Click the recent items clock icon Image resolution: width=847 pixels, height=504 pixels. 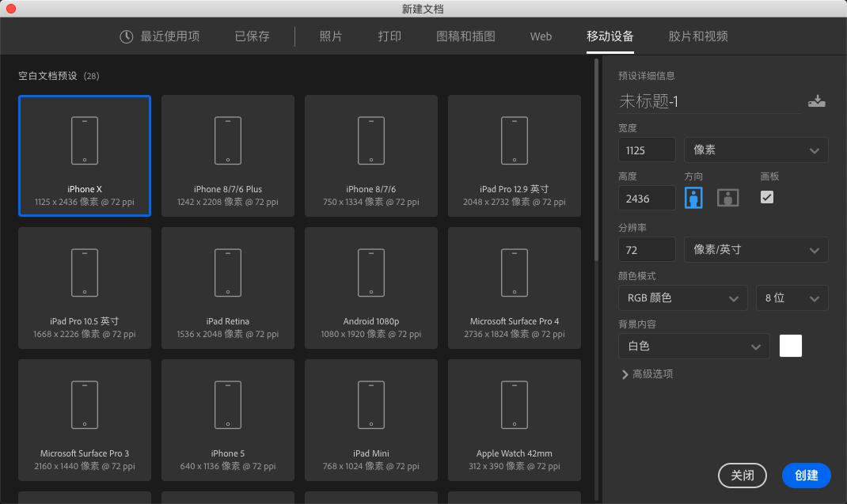tap(126, 36)
